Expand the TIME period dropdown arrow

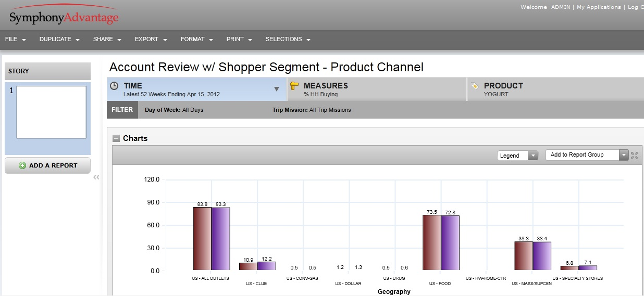coord(277,89)
